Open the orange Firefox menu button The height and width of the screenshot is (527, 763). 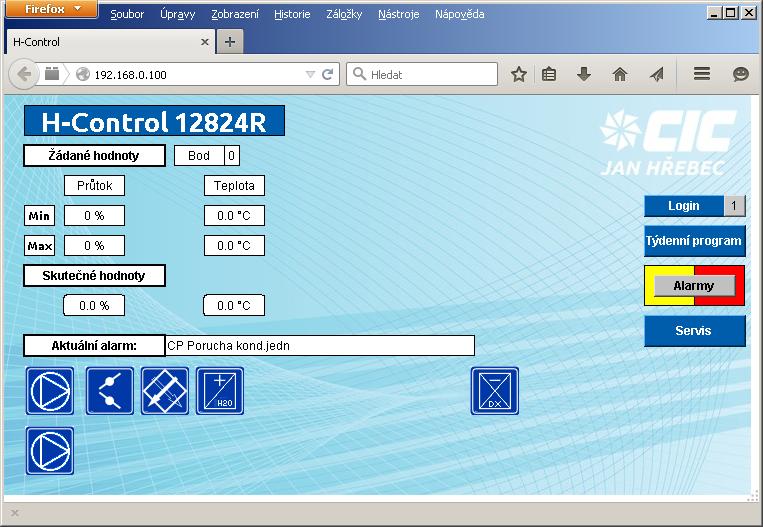(x=51, y=9)
